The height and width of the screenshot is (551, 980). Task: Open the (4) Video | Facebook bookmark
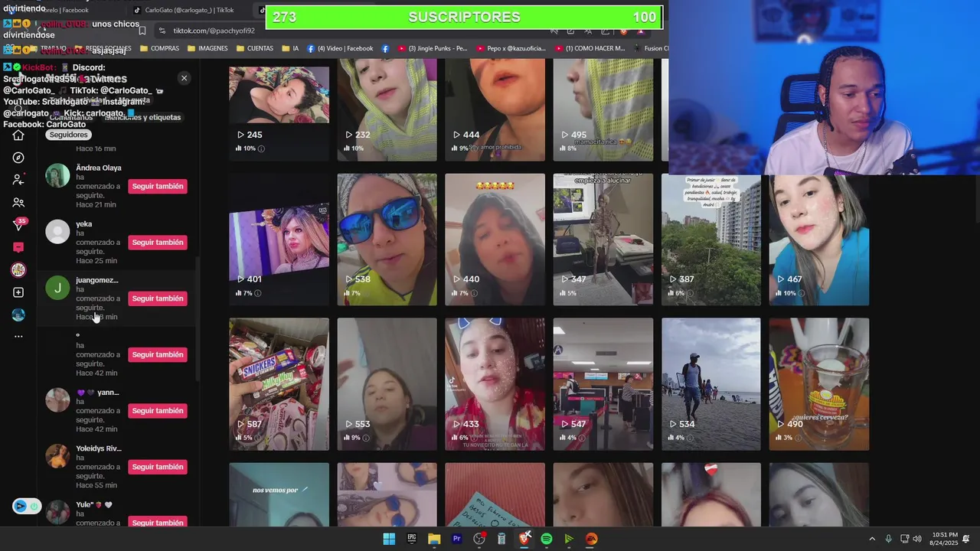tap(340, 48)
